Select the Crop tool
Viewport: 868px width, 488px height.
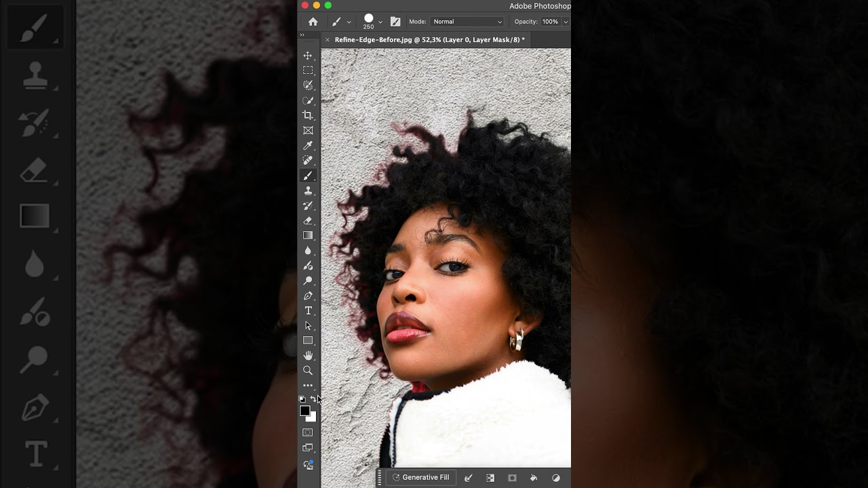(308, 115)
